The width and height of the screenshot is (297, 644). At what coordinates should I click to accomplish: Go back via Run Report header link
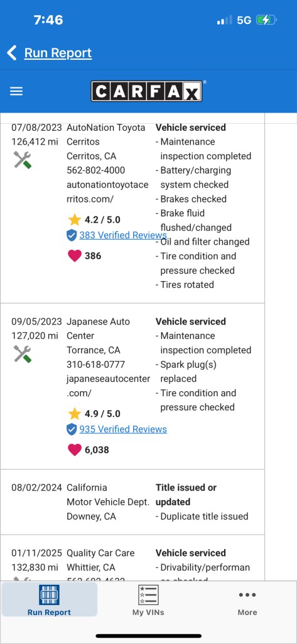[x=58, y=53]
